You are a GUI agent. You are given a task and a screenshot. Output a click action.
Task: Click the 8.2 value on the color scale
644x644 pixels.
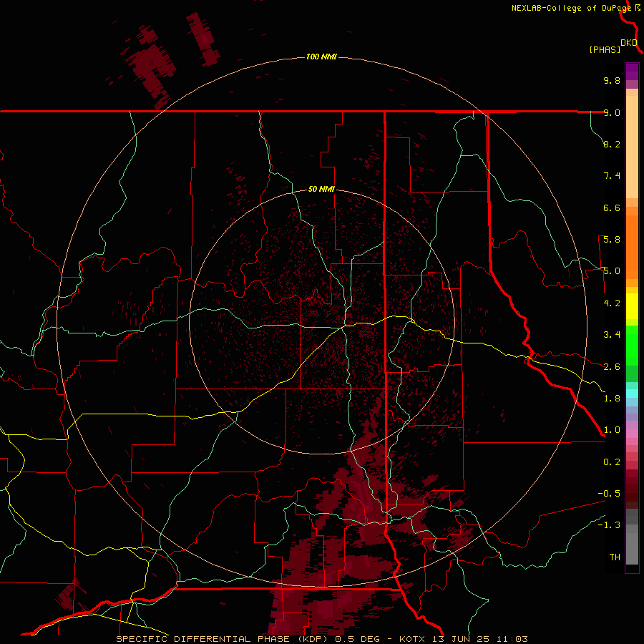coord(612,144)
